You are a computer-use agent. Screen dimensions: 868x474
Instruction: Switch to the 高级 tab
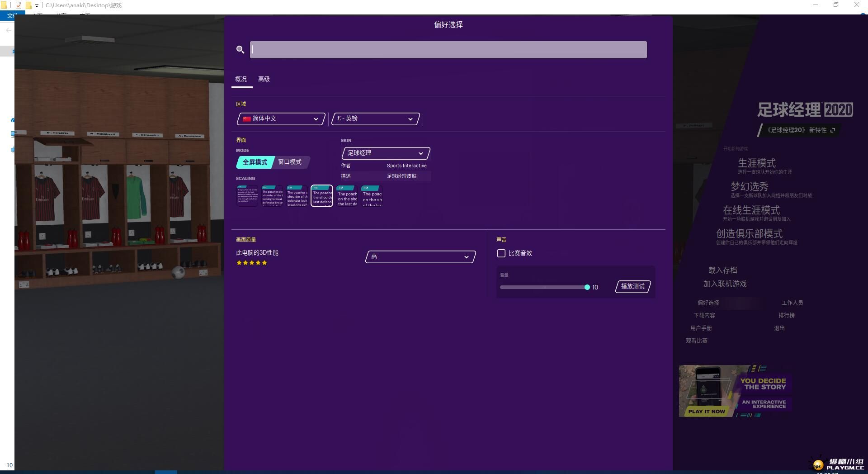click(264, 79)
